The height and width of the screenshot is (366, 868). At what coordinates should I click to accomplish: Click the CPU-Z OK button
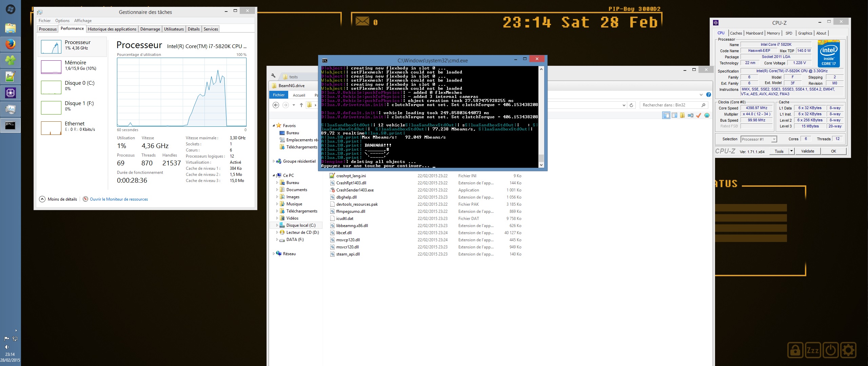(x=833, y=151)
